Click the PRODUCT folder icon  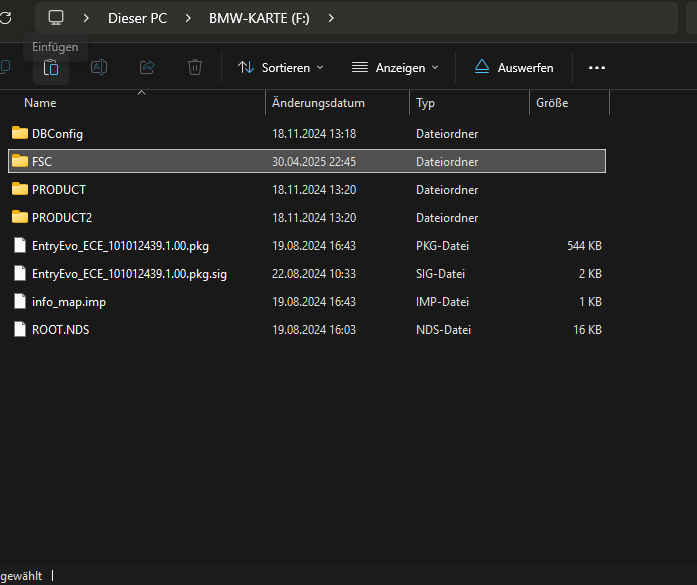coord(20,189)
